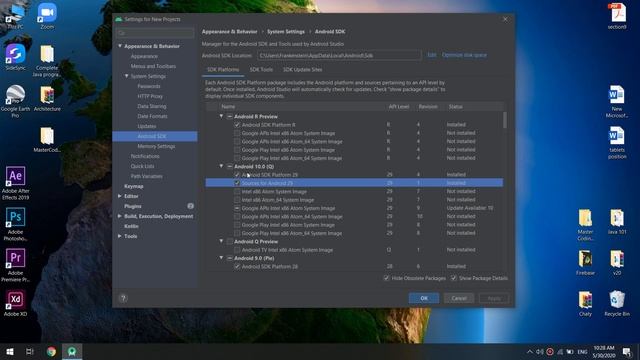Click the help question mark button
Screen dimensions: 640x360
(123, 298)
